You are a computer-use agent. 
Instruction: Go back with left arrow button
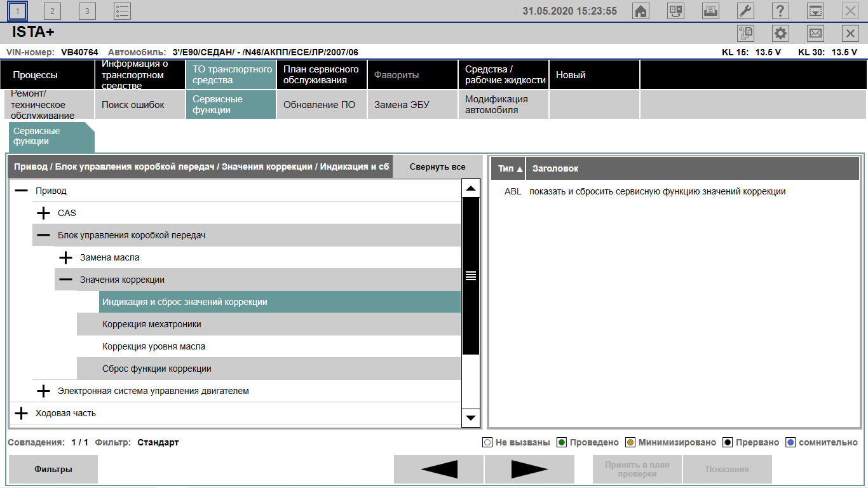pos(438,470)
